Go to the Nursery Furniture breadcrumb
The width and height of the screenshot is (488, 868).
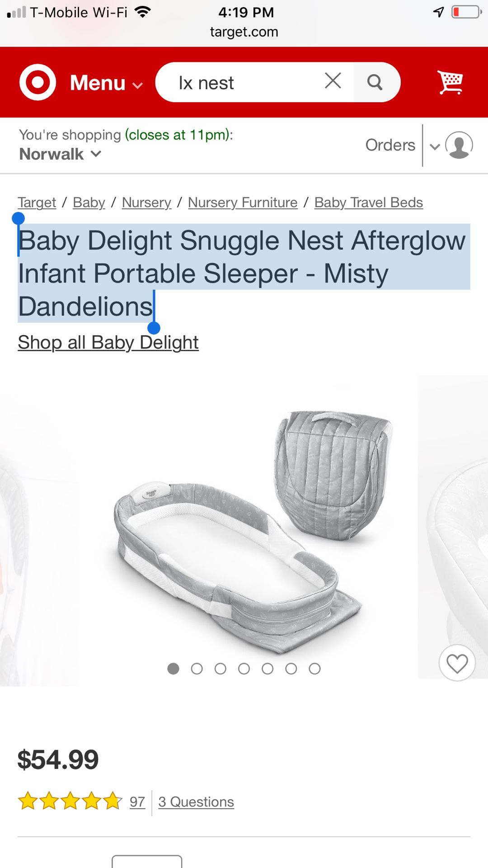tap(243, 203)
